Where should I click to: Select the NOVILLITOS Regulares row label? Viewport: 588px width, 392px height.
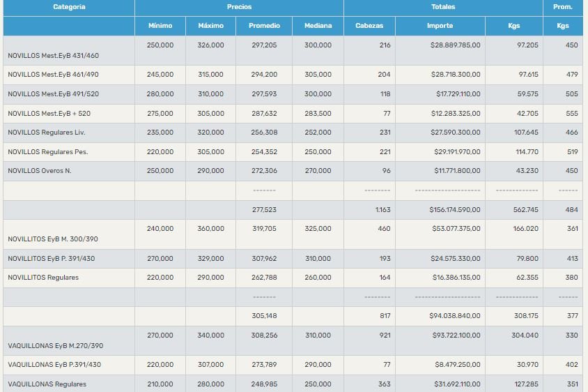(43, 278)
